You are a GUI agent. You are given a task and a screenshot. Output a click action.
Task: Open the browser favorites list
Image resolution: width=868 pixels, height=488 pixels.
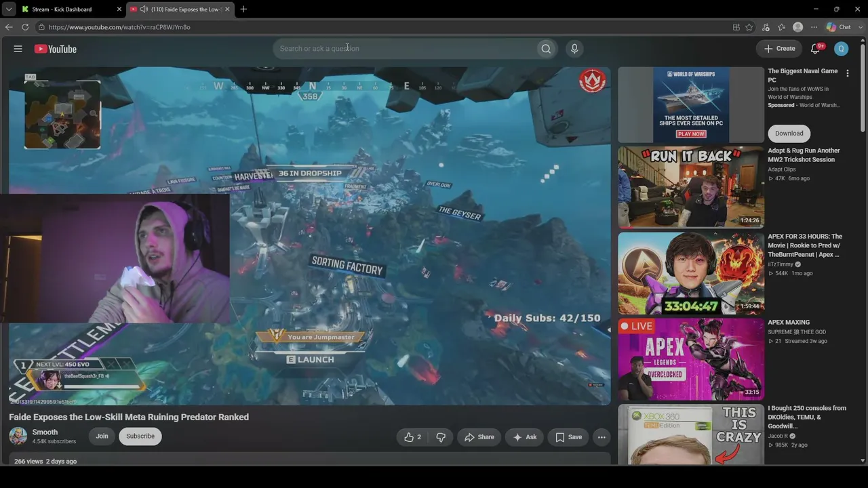(x=781, y=27)
